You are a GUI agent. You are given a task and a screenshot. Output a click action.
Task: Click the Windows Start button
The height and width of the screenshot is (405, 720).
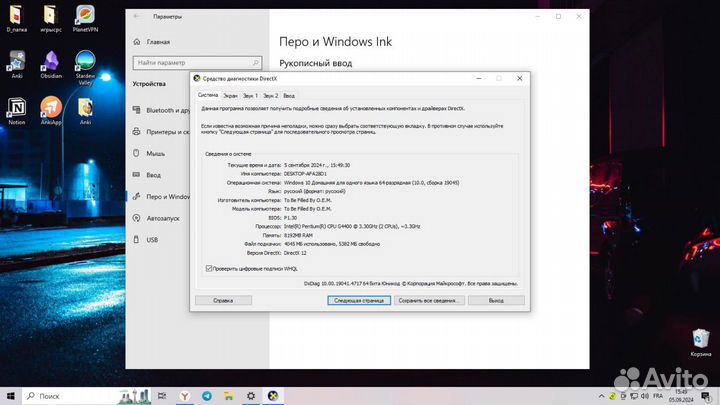tap(9, 396)
